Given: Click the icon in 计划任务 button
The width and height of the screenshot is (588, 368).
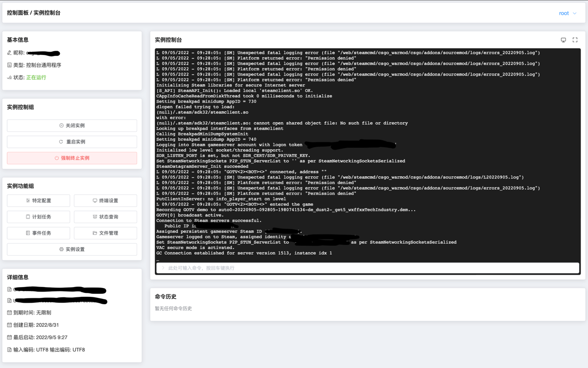Looking at the screenshot, I should pyautogui.click(x=28, y=217).
